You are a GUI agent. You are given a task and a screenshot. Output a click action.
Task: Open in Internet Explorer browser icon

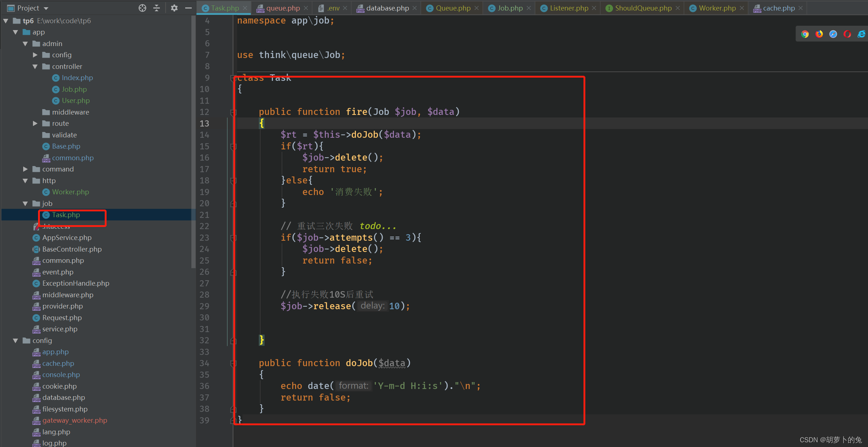861,34
